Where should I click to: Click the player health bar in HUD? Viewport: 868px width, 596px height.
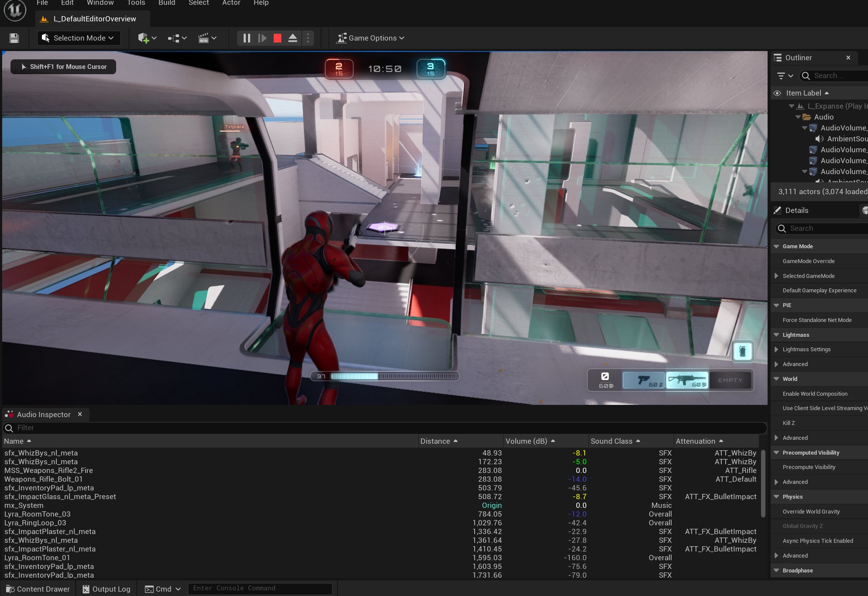[x=385, y=376]
